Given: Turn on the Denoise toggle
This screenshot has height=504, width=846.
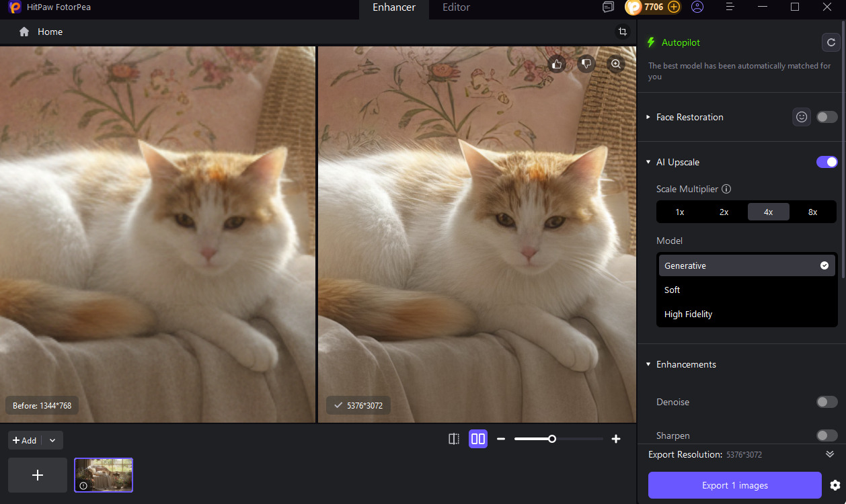Looking at the screenshot, I should tap(826, 401).
